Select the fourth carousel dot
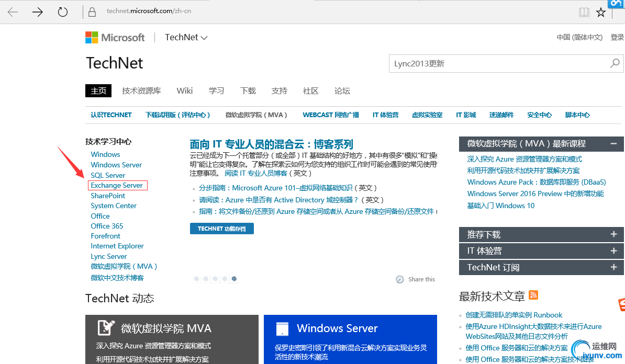Viewport: 625px width, 364px height. click(x=225, y=279)
